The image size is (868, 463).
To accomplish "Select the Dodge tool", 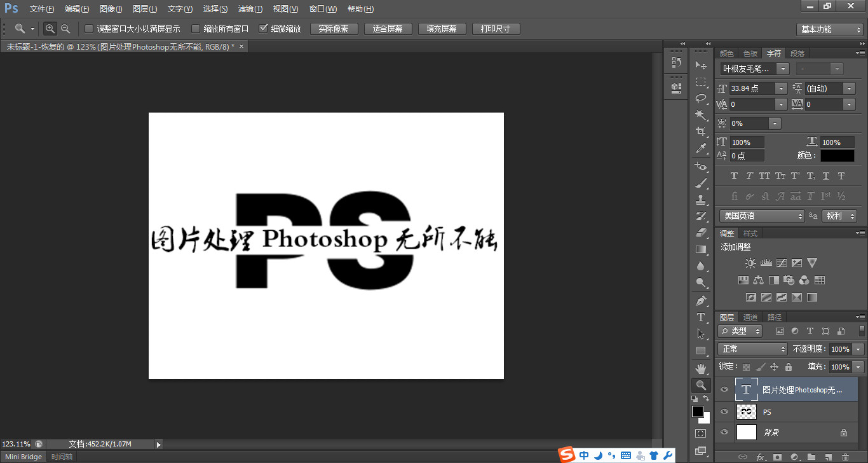I will (x=701, y=282).
